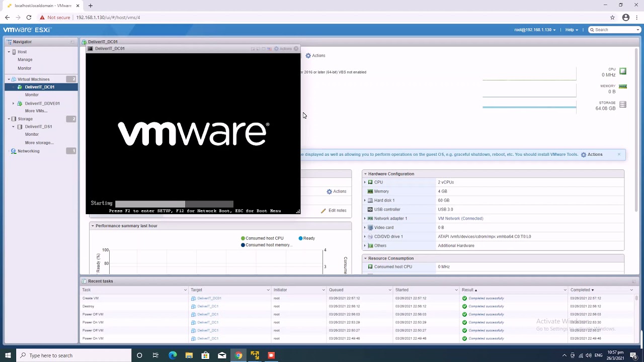Select Manage under Host

[x=25, y=60]
